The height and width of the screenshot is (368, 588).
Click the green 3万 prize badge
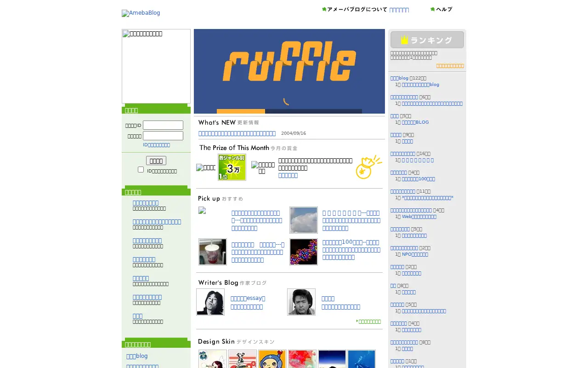[232, 167]
